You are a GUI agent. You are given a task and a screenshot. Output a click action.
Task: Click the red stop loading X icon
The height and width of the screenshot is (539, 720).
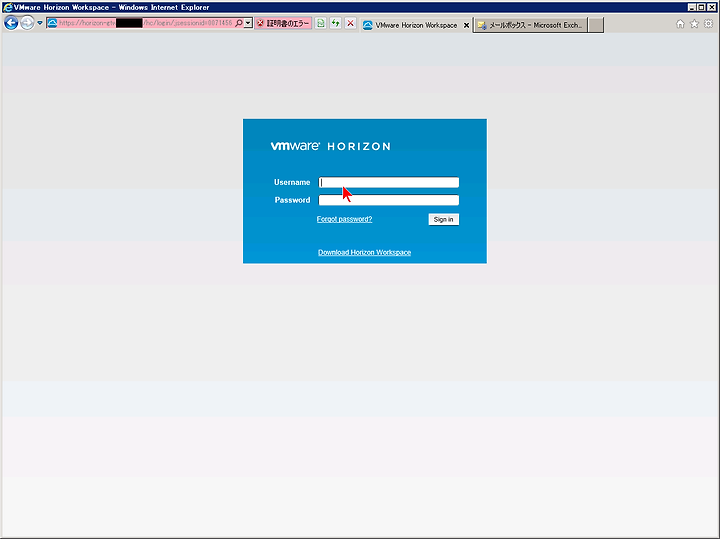coord(350,23)
